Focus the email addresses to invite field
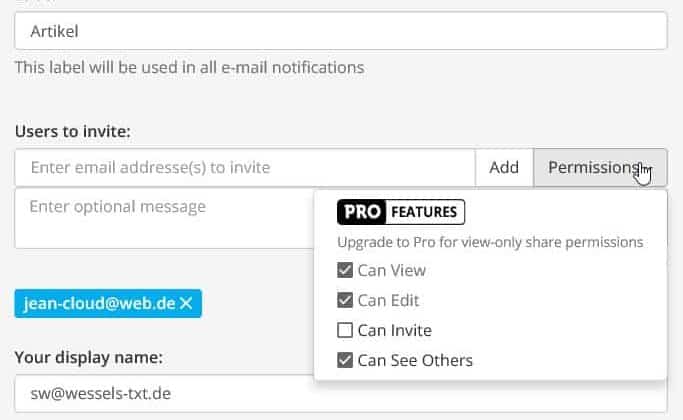The image size is (683, 420). (245, 168)
